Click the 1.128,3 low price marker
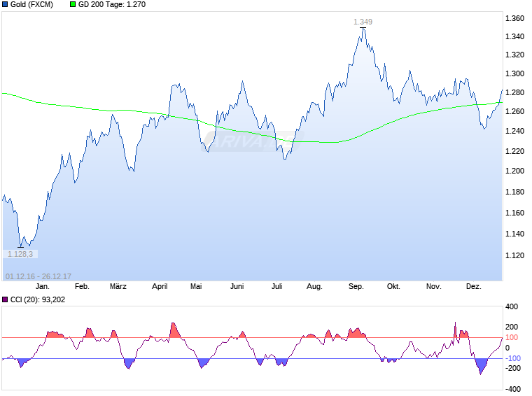Image resolution: width=532 pixels, height=396 pixels. click(x=20, y=254)
